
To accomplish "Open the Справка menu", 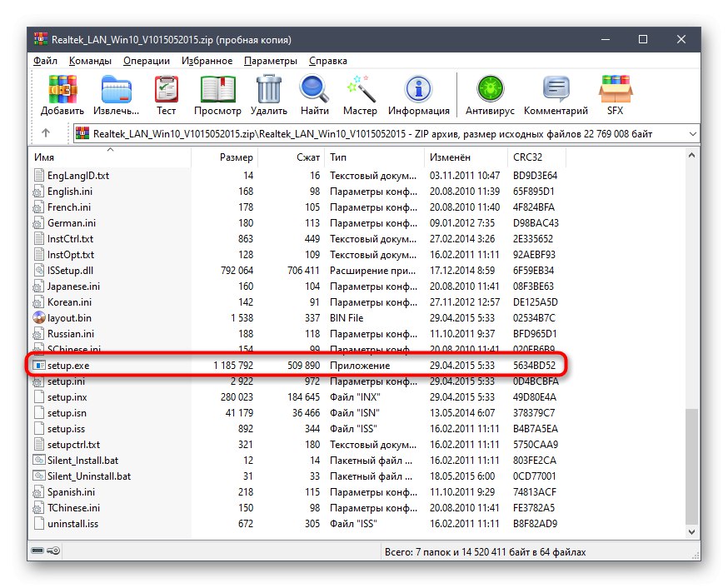I will (328, 61).
